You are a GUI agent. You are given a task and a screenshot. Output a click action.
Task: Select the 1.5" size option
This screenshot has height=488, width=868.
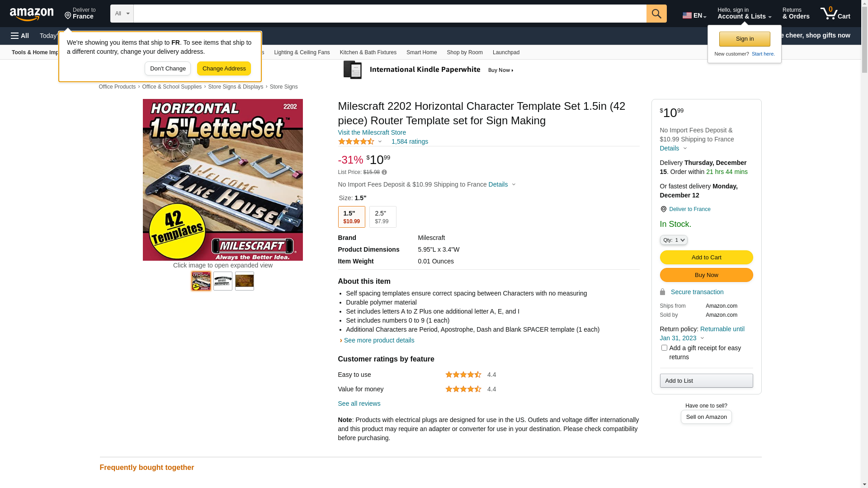coord(351,217)
